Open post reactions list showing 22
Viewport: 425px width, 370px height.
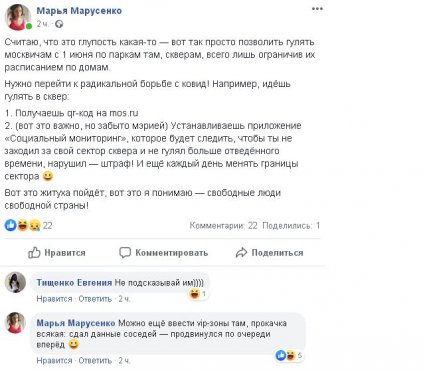(28, 226)
